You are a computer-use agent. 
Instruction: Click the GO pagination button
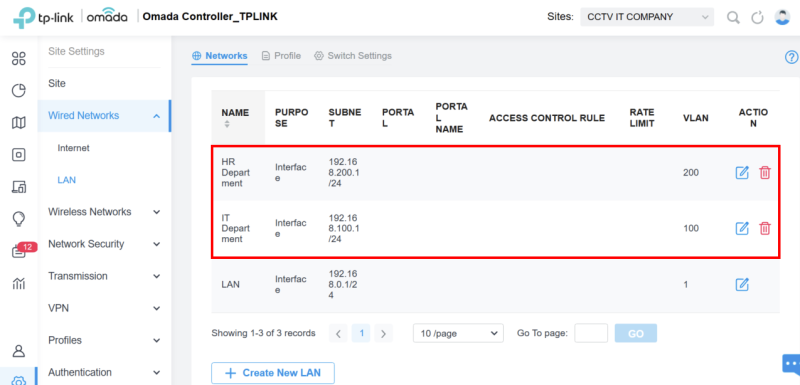(636, 333)
